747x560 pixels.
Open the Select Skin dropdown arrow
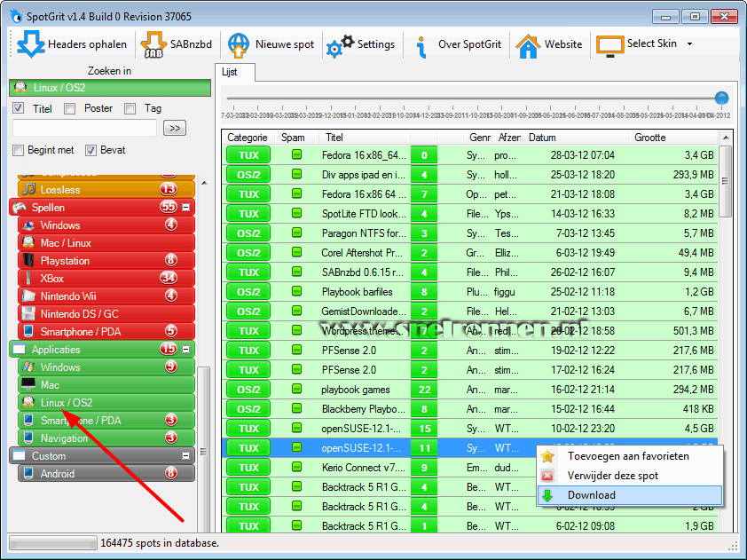coord(689,43)
